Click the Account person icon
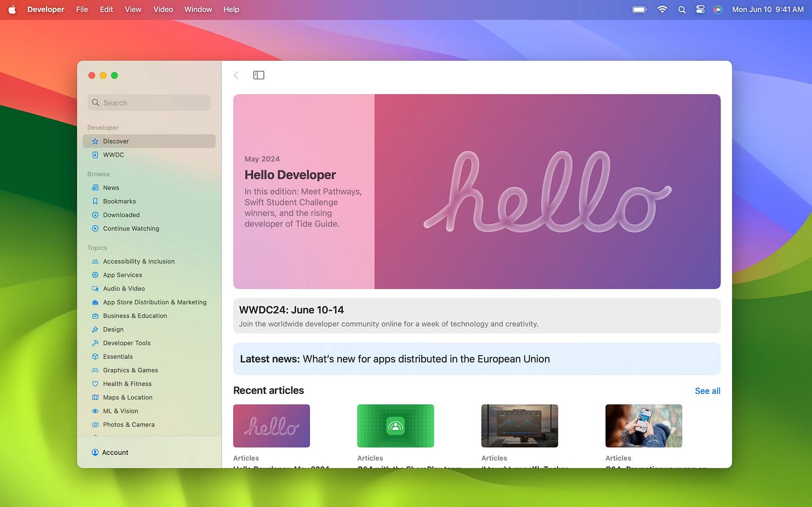Screen dimensions: 812x507 pos(95,452)
